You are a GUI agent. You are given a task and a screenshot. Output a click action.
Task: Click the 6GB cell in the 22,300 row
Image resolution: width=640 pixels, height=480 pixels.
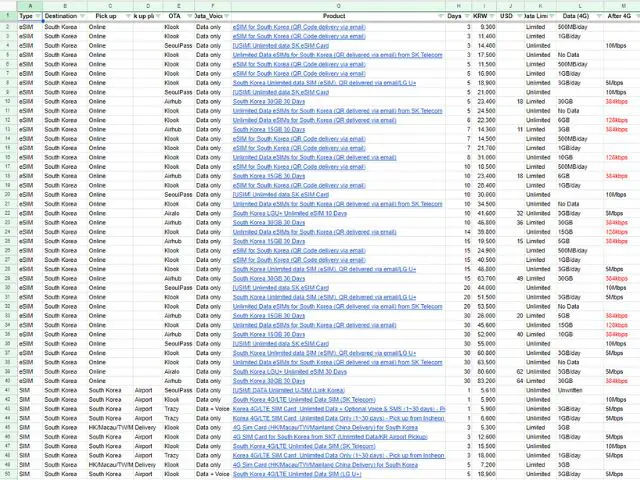pos(580,120)
